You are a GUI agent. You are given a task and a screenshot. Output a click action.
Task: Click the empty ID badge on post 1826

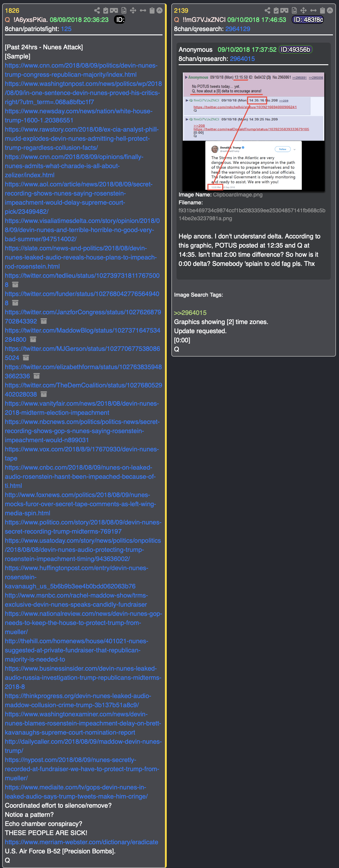[x=120, y=20]
